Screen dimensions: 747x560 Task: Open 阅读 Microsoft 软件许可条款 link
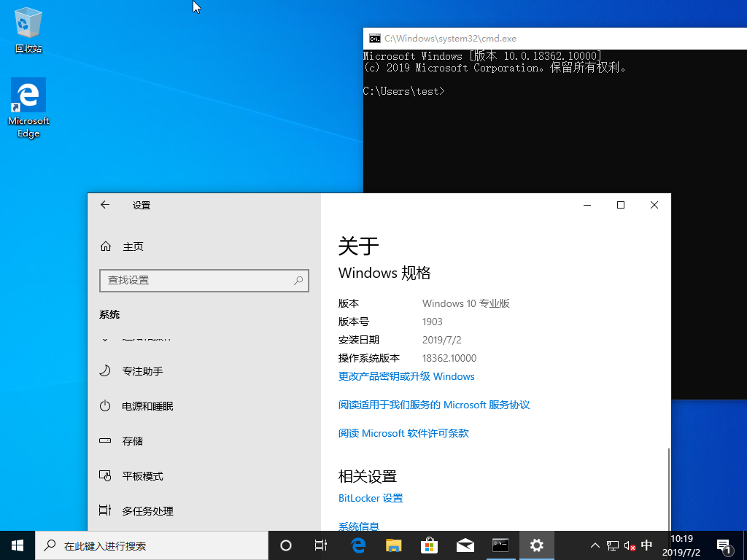[x=403, y=433]
